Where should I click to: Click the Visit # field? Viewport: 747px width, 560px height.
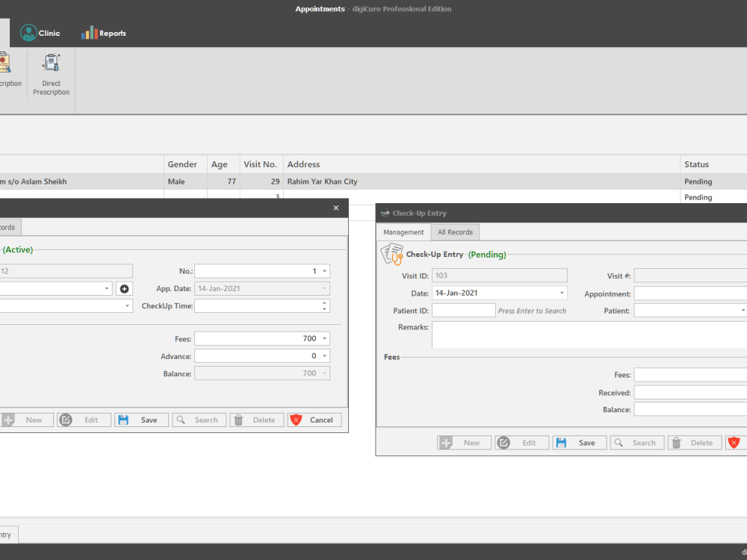[x=690, y=276]
